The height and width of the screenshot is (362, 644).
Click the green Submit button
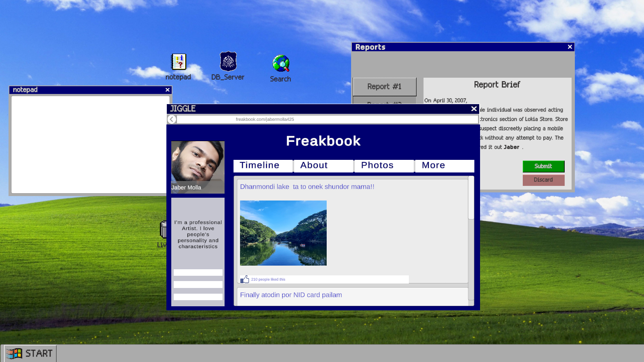(544, 166)
